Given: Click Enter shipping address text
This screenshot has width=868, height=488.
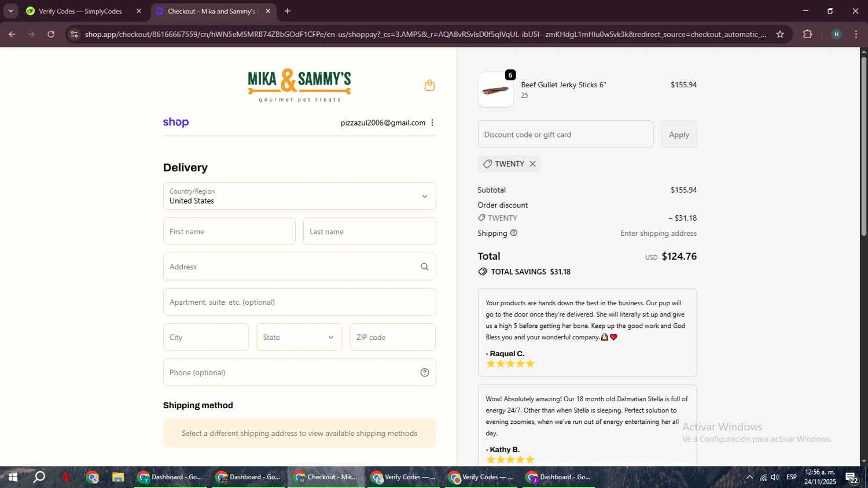Looking at the screenshot, I should click(659, 233).
